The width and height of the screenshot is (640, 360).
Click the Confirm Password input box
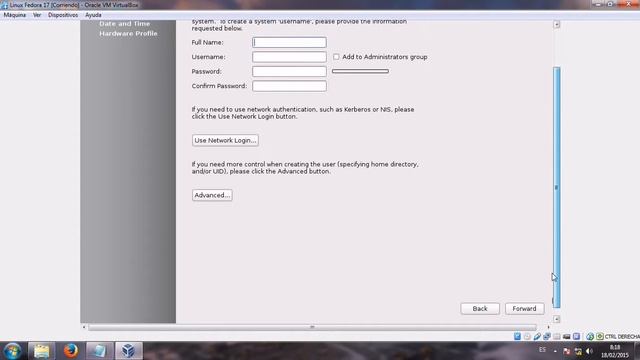tap(289, 86)
